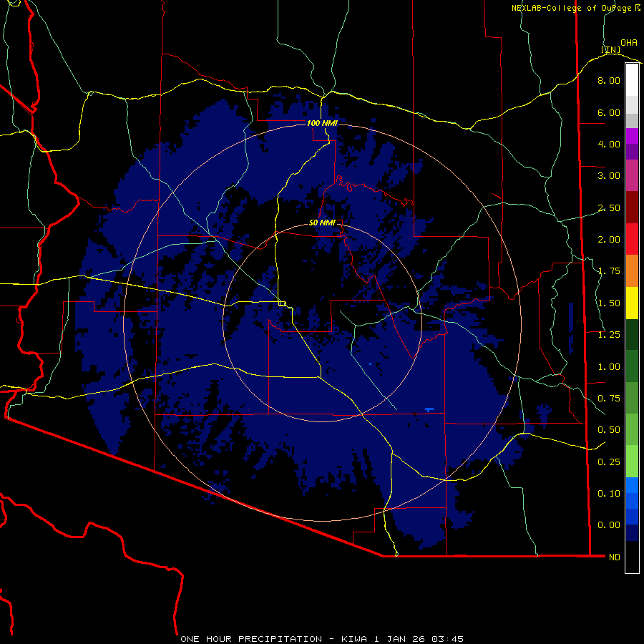Viewport: 644px width, 644px height.
Task: Select the dark purple swatch below 4.00
Action: click(x=632, y=152)
